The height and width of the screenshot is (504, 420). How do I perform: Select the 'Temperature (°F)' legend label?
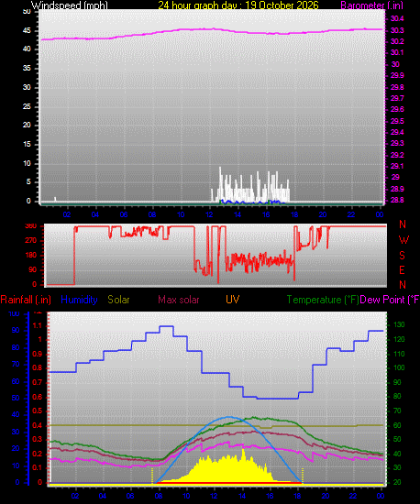point(323,300)
